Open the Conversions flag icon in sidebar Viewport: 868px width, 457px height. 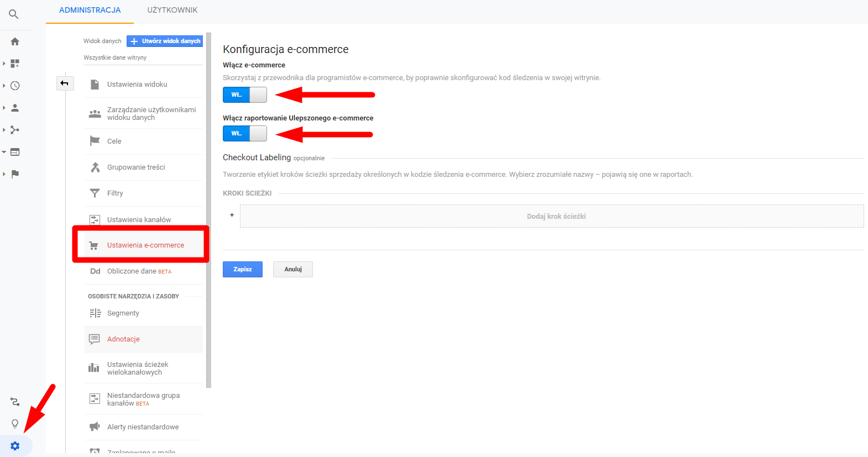click(15, 174)
